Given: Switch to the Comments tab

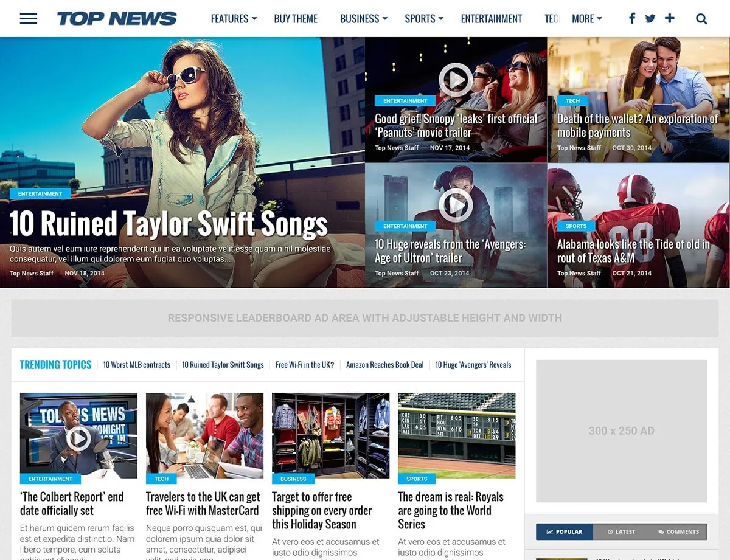Looking at the screenshot, I should (x=678, y=531).
